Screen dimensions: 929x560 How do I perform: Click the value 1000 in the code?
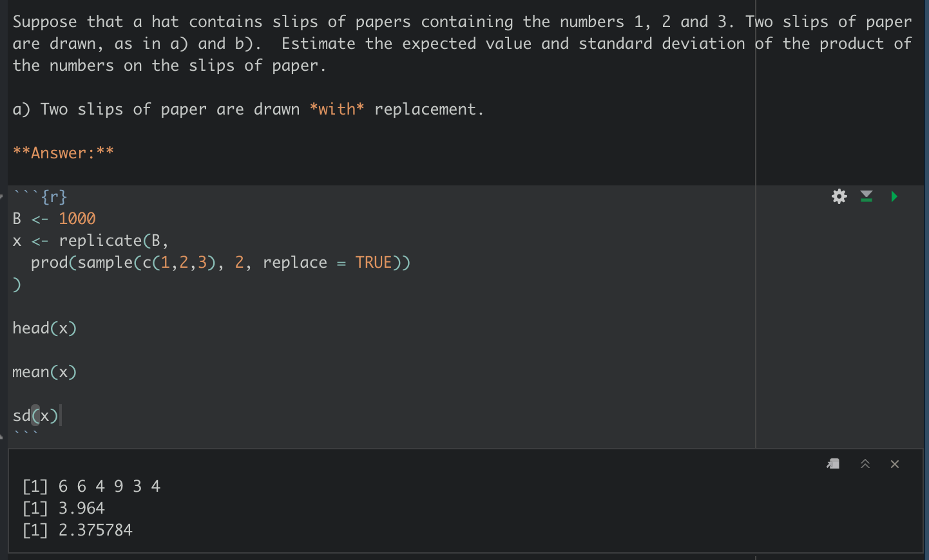(77, 219)
